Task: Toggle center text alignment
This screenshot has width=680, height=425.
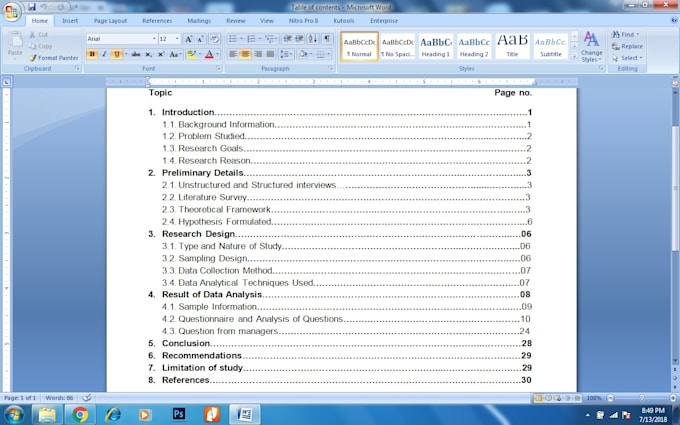Action: tap(245, 54)
